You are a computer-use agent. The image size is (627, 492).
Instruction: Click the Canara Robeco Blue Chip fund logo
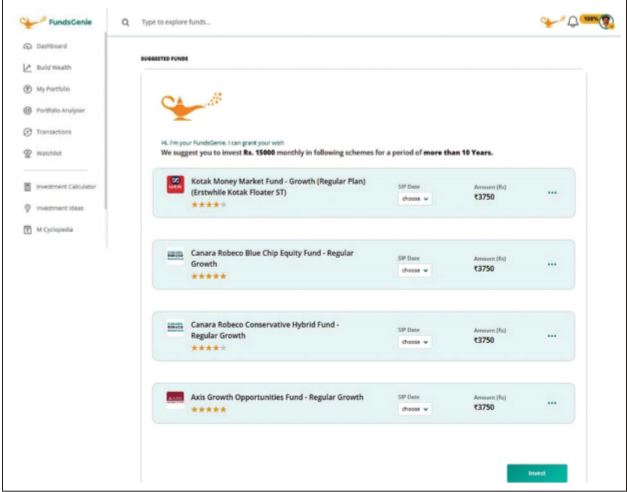tap(175, 256)
